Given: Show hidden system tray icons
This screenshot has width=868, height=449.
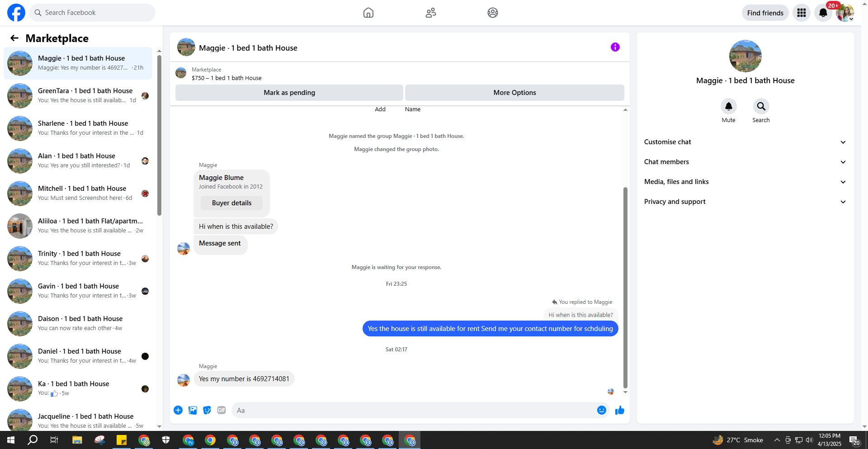Looking at the screenshot, I should [777, 440].
